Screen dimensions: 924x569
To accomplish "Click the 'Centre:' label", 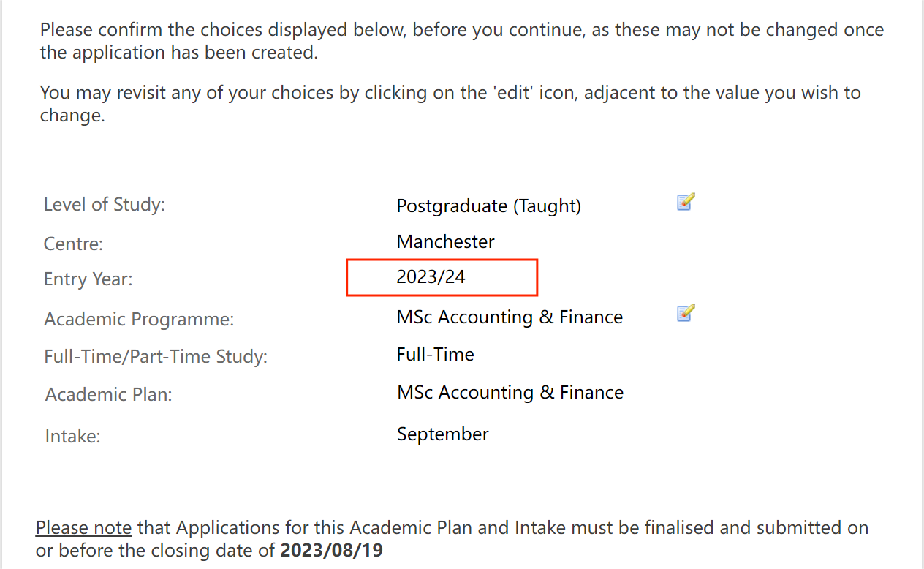I will coord(75,243).
